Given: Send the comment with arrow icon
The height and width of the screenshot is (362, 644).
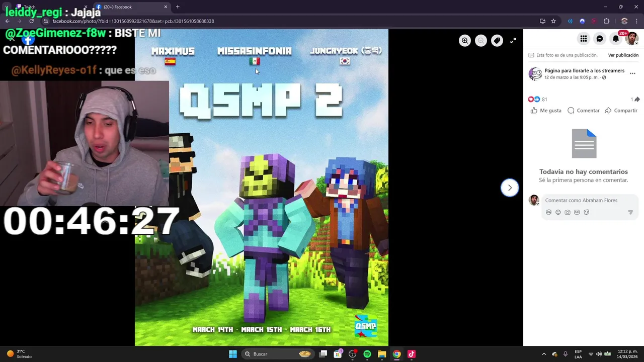Looking at the screenshot, I should point(630,212).
